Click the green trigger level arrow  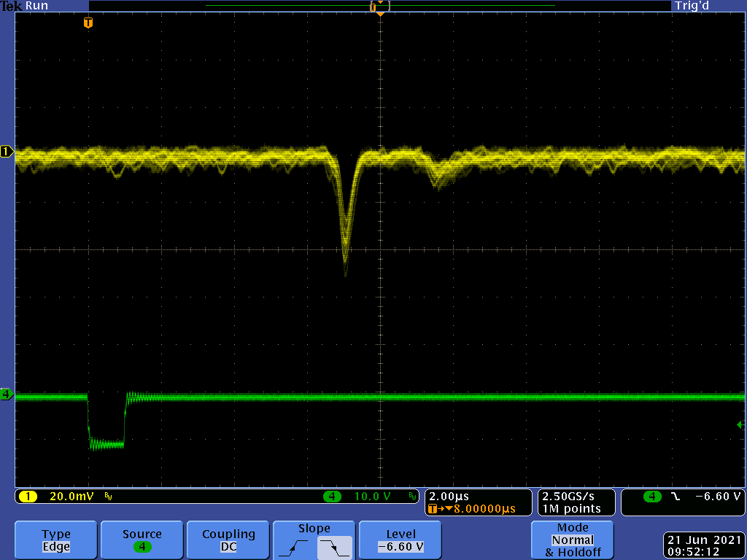point(740,424)
